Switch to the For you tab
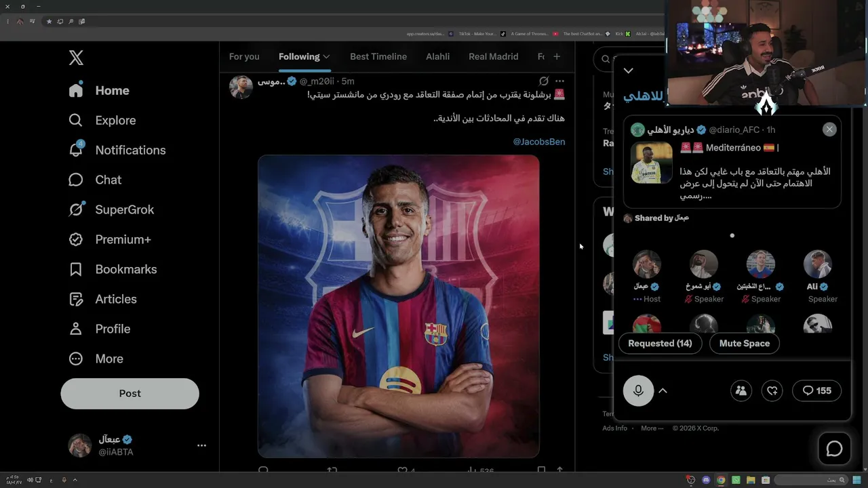Image resolution: width=868 pixels, height=488 pixels. click(244, 56)
